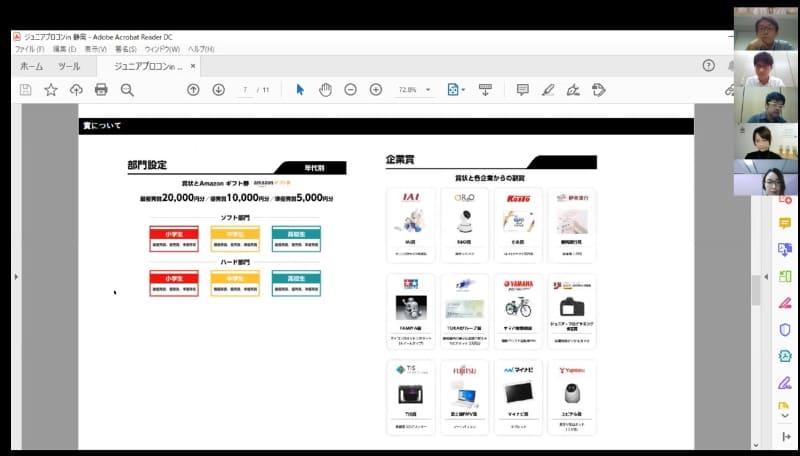Open the 表示 menu
800x456 pixels.
pos(95,49)
